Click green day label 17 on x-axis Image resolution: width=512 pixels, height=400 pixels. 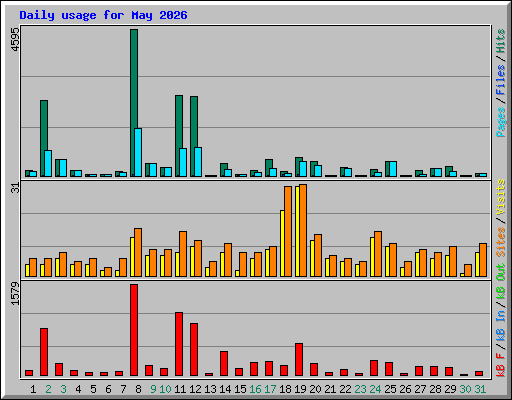[x=270, y=389]
